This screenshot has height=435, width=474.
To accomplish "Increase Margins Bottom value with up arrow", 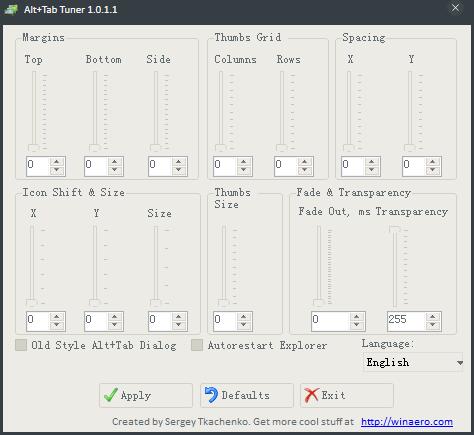I will point(115,162).
